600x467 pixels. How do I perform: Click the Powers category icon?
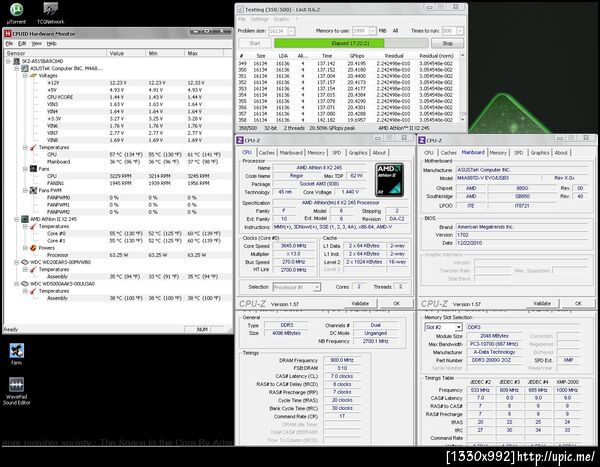33,248
